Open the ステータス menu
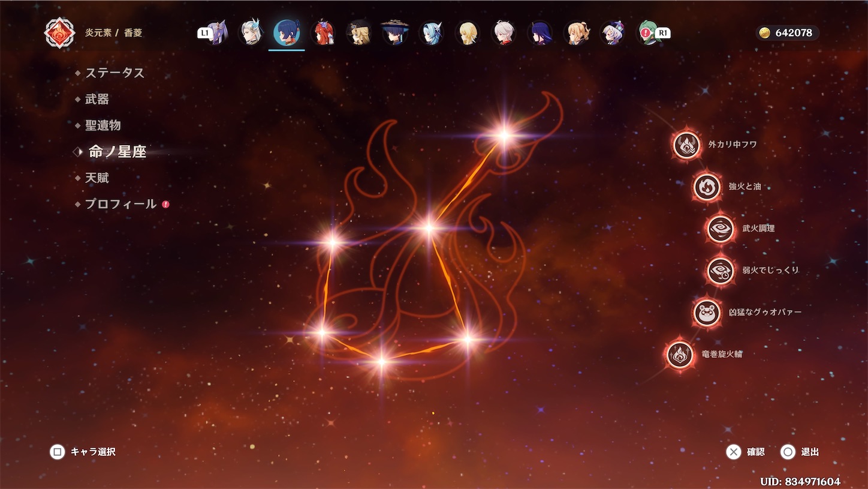 point(114,73)
